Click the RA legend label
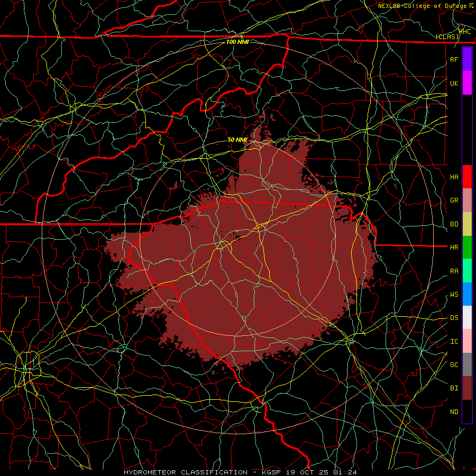Screen dimensions: 476x476 tap(454, 271)
